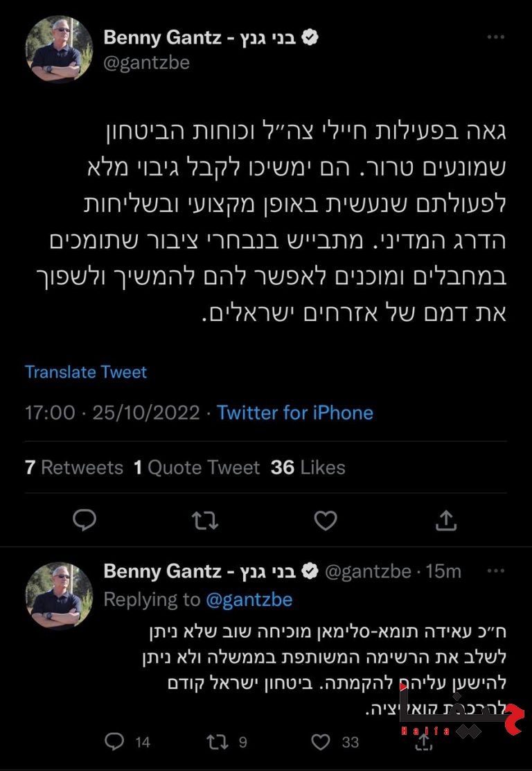
Task: Open Benny Gantz profile photo on main tweet
Action: 59,49
